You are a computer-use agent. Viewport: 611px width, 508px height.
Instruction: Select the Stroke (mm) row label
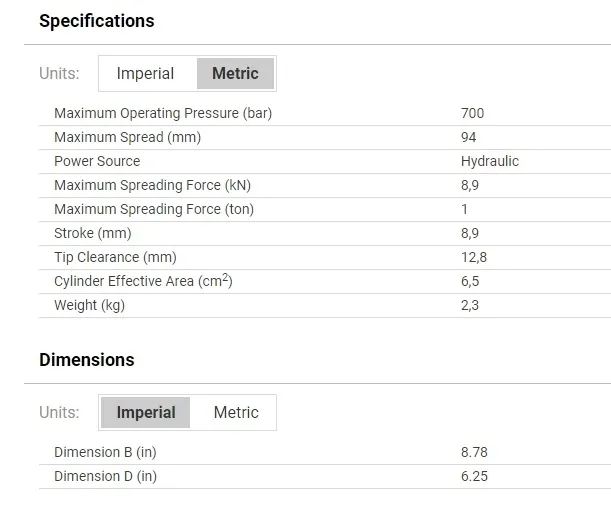click(93, 233)
